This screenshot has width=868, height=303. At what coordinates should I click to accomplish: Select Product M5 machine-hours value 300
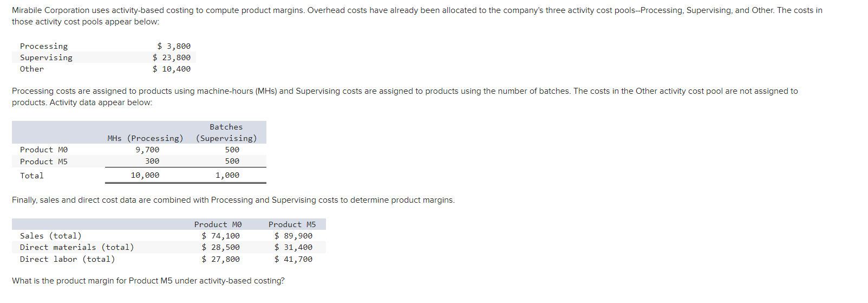(x=152, y=161)
